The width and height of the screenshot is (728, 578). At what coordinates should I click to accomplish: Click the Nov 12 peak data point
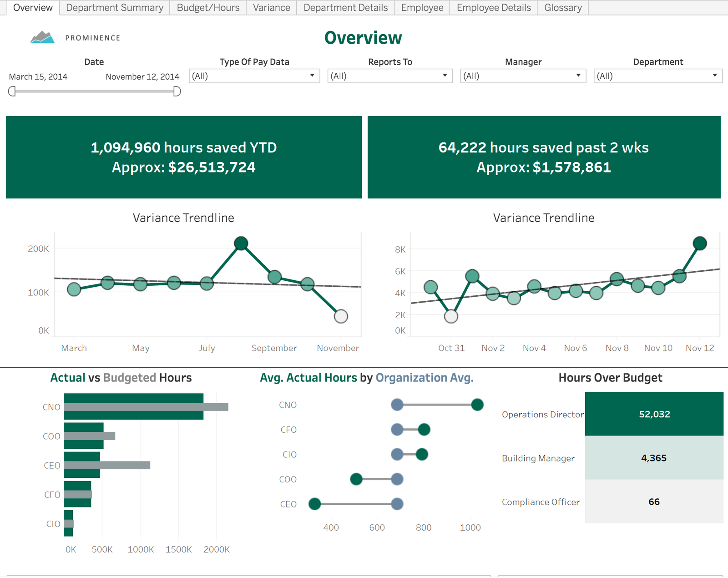[x=699, y=243]
